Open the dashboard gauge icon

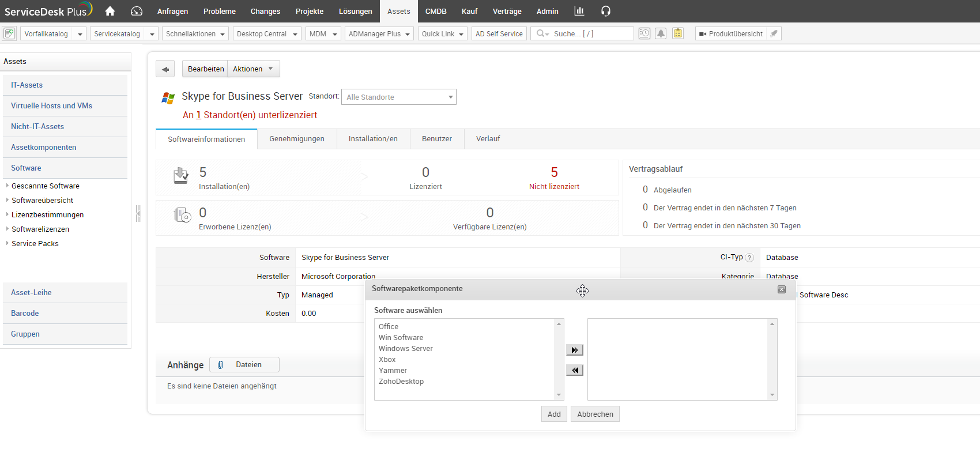coord(137,11)
